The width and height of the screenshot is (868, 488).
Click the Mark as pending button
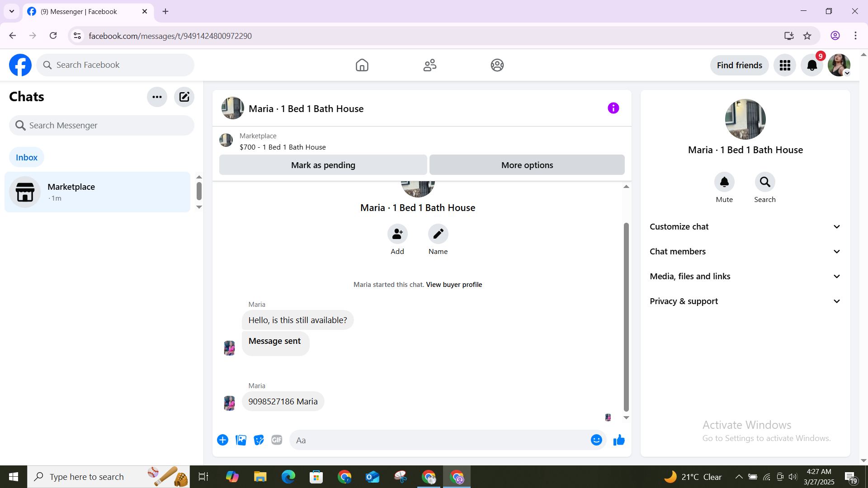323,165
